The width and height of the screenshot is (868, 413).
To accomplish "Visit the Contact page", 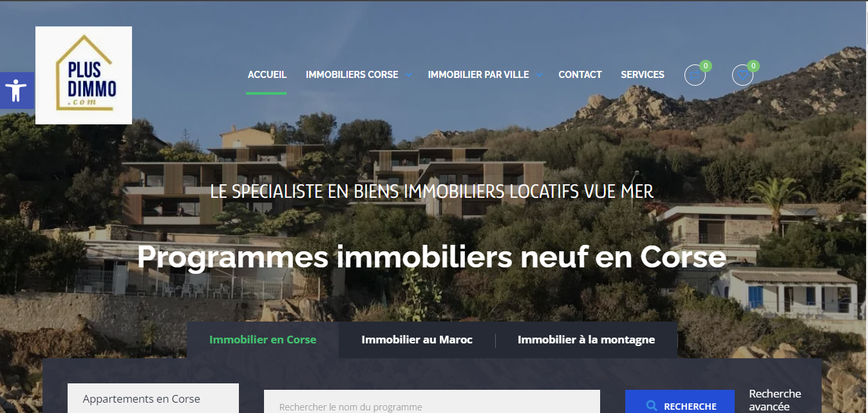I will pyautogui.click(x=580, y=75).
